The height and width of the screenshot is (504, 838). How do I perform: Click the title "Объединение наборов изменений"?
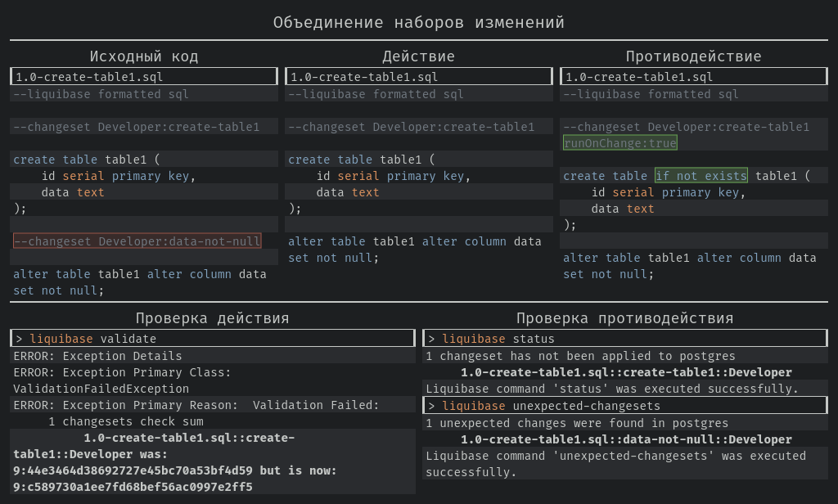pyautogui.click(x=418, y=22)
